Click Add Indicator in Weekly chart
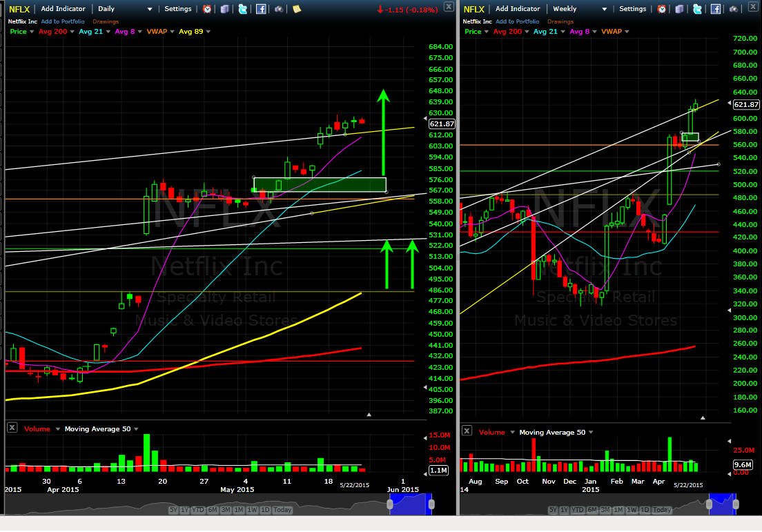 (x=518, y=9)
